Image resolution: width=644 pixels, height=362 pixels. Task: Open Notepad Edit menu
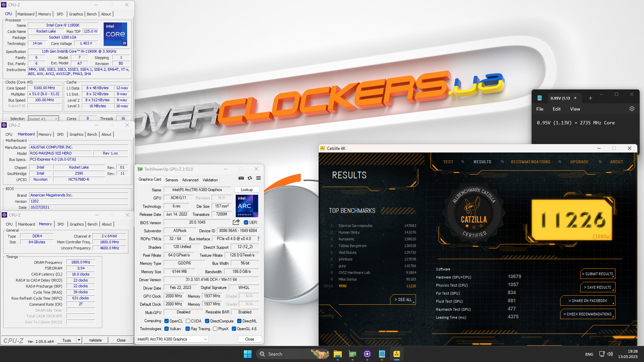556,109
